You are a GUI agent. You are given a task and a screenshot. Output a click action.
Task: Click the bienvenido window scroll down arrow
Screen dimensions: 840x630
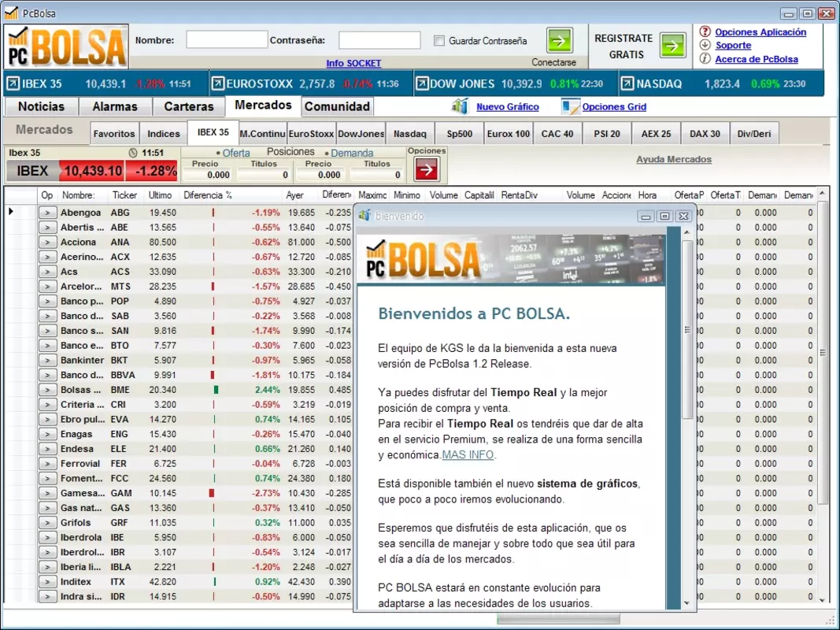coord(687,602)
